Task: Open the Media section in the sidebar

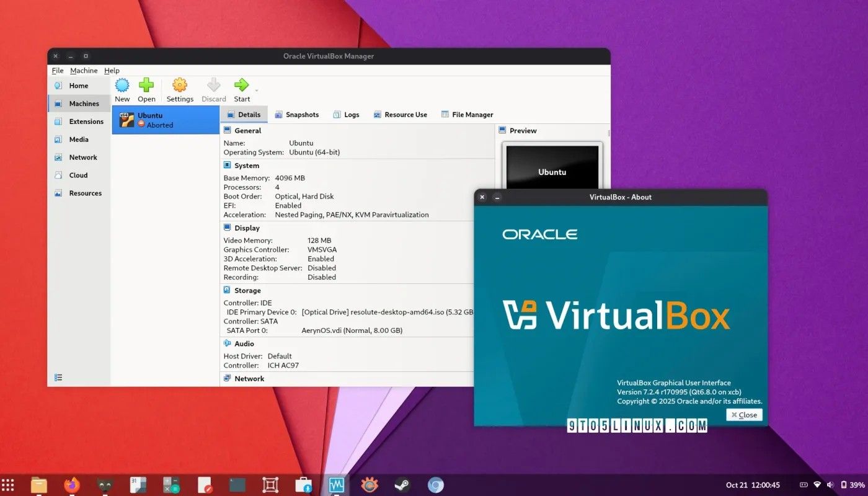Action: coord(79,139)
